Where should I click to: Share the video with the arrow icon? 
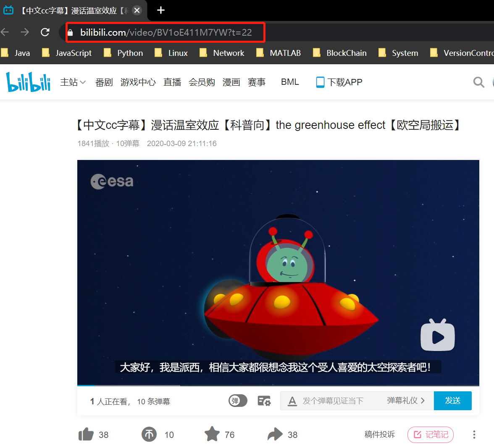coord(275,434)
